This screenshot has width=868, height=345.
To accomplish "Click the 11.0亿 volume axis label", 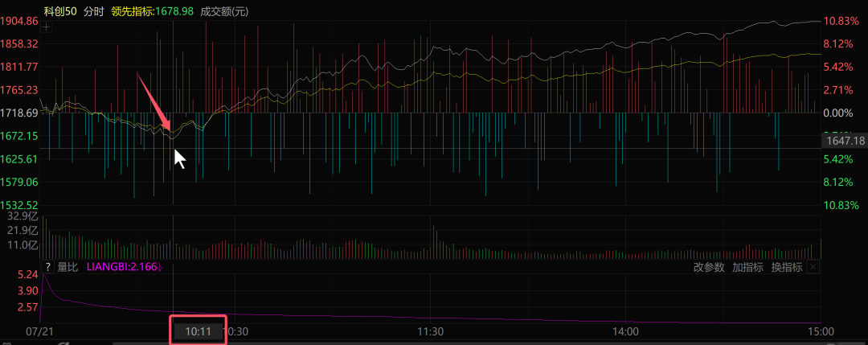I will tap(23, 244).
